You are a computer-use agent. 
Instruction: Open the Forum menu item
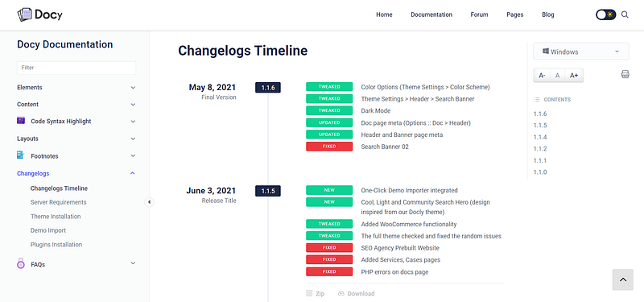point(479,14)
